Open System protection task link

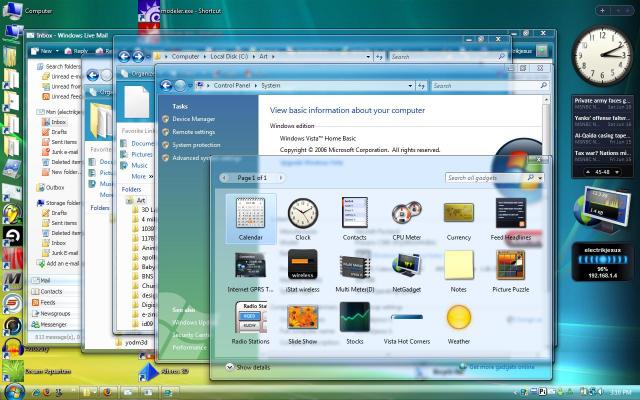pos(196,145)
